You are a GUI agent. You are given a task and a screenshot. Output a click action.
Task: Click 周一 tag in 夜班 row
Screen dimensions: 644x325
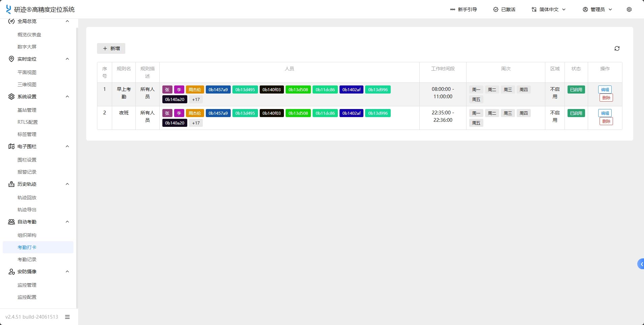476,113
